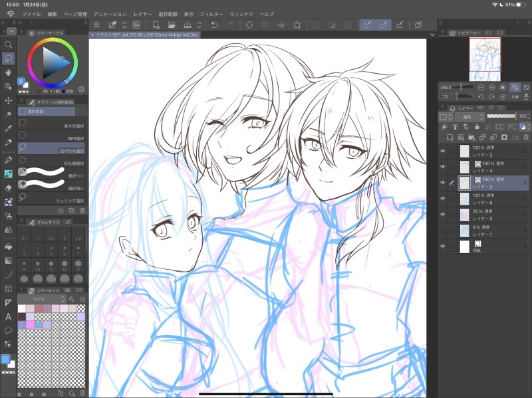
Task: Click zoom in plus in Navigator
Action: point(491,88)
